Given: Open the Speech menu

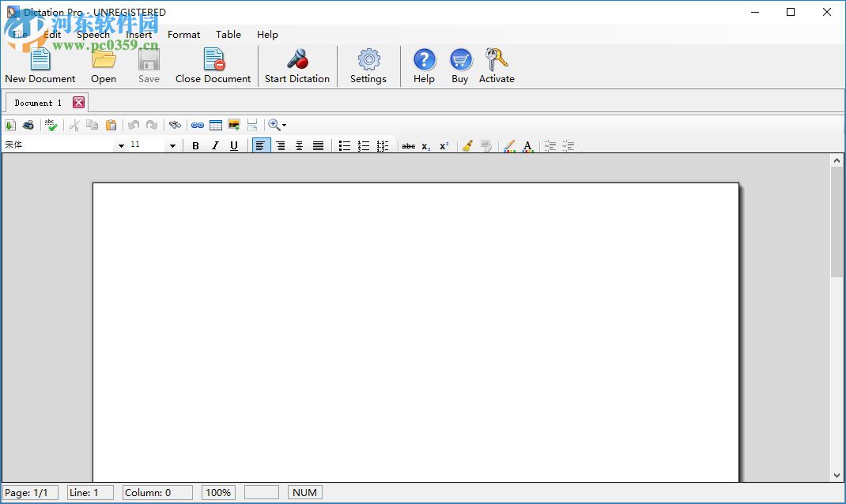Looking at the screenshot, I should (93, 34).
